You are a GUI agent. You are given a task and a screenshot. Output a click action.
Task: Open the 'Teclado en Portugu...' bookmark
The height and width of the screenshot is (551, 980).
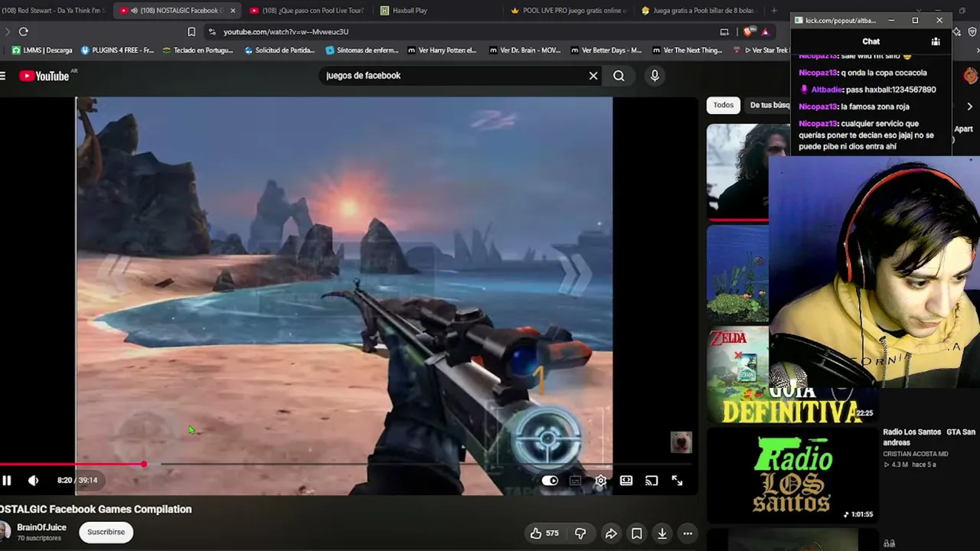coord(197,51)
